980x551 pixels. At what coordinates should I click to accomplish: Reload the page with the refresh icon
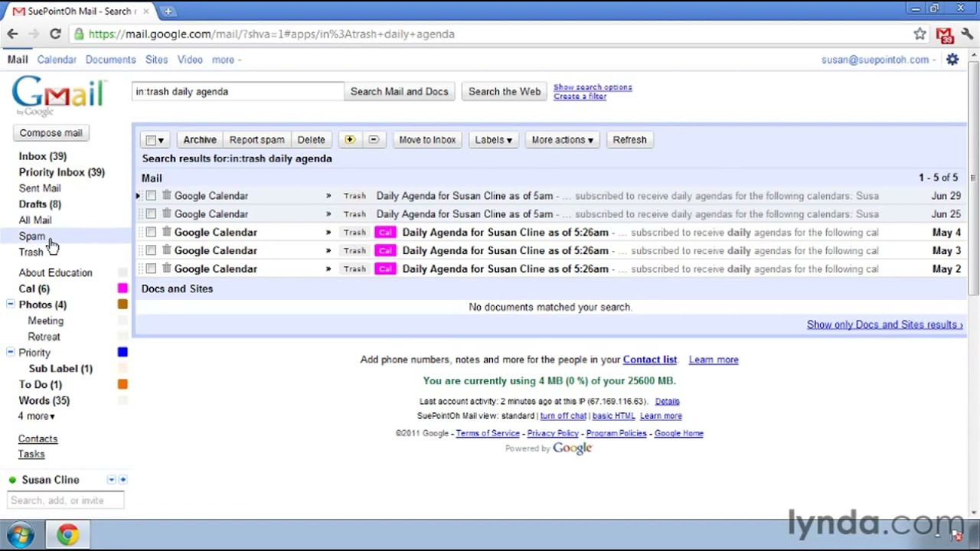tap(55, 34)
